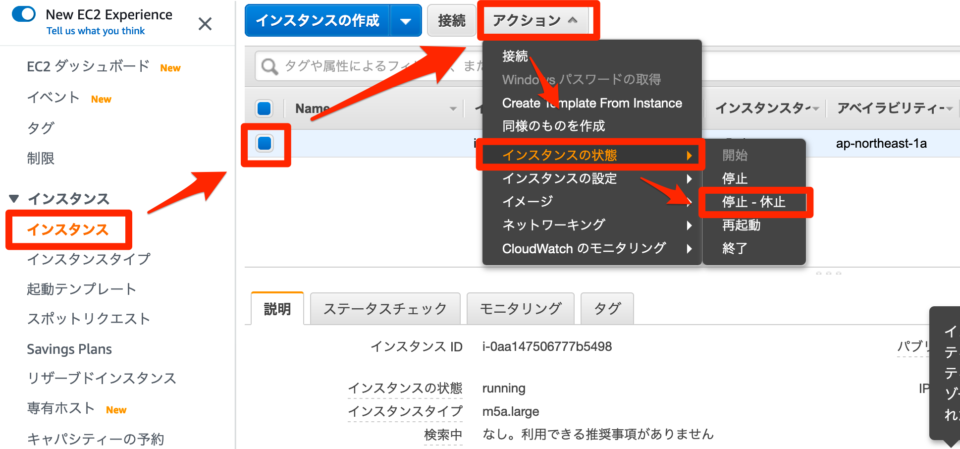The width and height of the screenshot is (960, 449).
Task: Open the 'Tell us what you think' link
Action: (x=96, y=31)
